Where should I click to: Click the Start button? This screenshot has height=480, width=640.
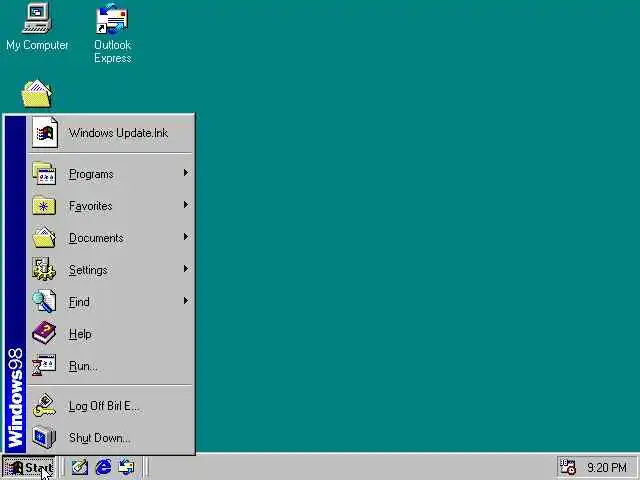pos(29,467)
